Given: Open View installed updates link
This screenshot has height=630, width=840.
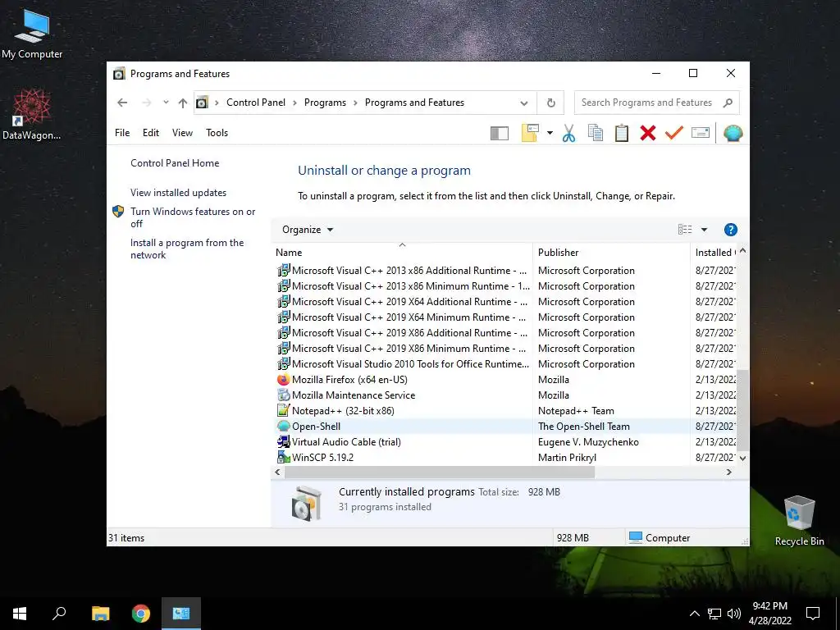Looking at the screenshot, I should point(178,192).
